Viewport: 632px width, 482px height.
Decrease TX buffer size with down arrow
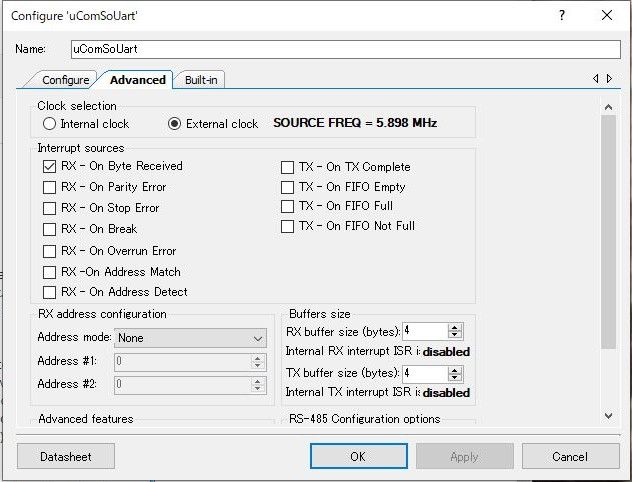pos(455,377)
